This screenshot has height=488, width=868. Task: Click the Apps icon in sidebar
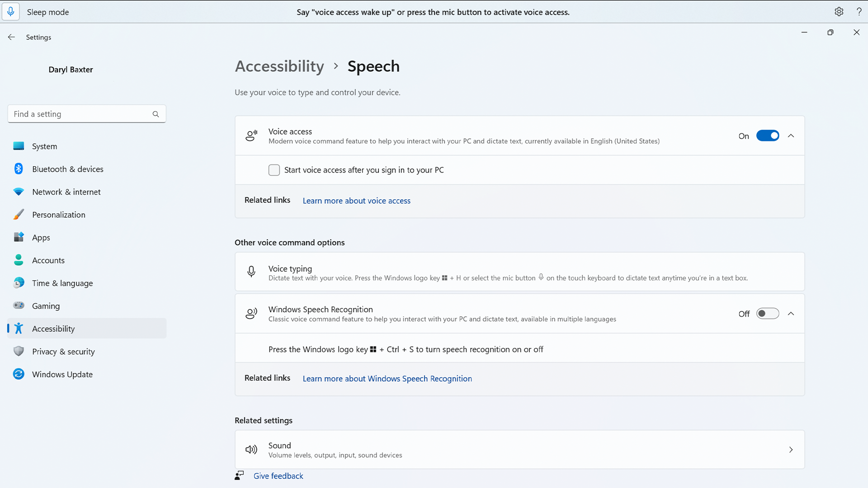coord(19,237)
